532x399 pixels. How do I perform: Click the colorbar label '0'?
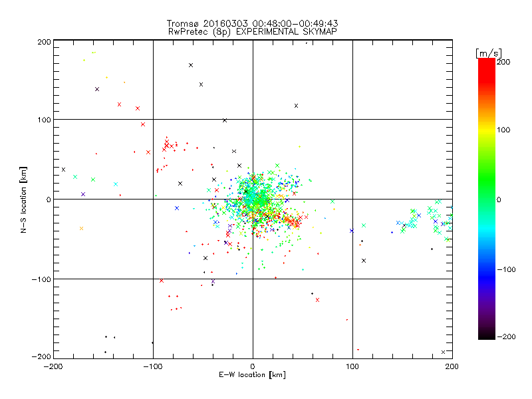click(x=499, y=199)
